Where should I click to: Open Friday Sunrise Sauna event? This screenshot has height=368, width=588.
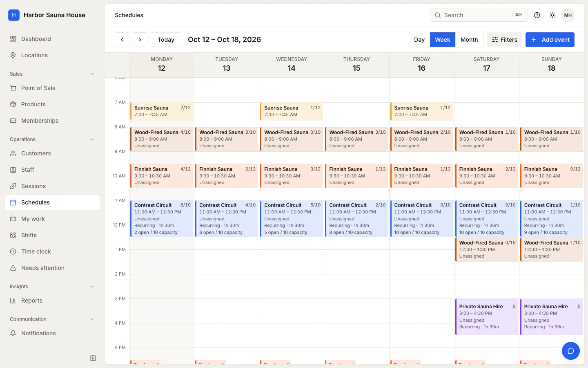click(421, 111)
